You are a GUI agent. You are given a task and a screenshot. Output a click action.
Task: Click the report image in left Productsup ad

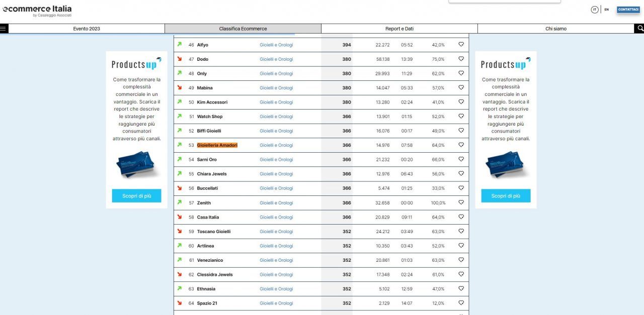[x=137, y=164]
